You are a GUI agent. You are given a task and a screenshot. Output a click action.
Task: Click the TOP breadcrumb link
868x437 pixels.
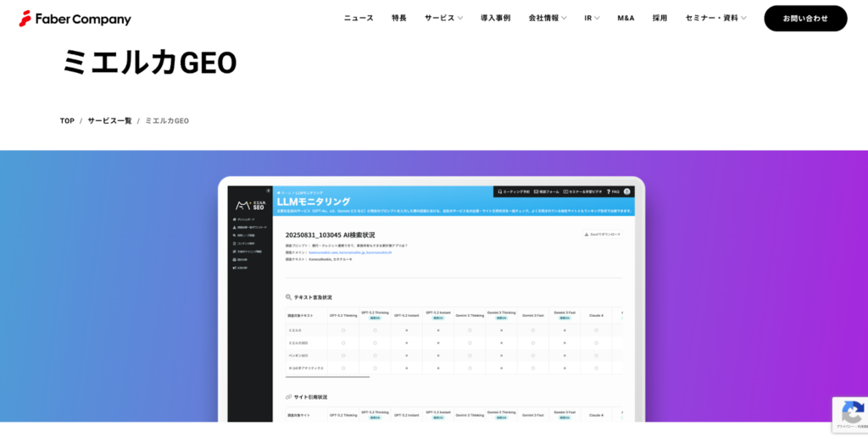[x=67, y=121]
